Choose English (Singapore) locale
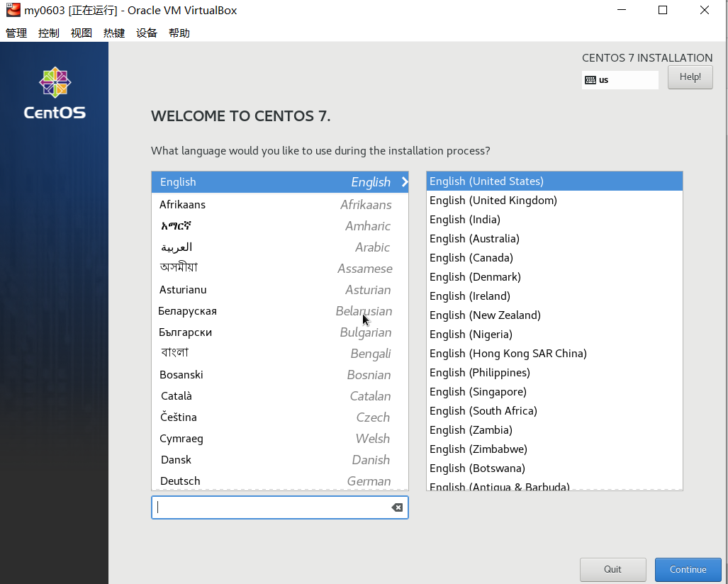This screenshot has width=728, height=584. click(x=554, y=392)
